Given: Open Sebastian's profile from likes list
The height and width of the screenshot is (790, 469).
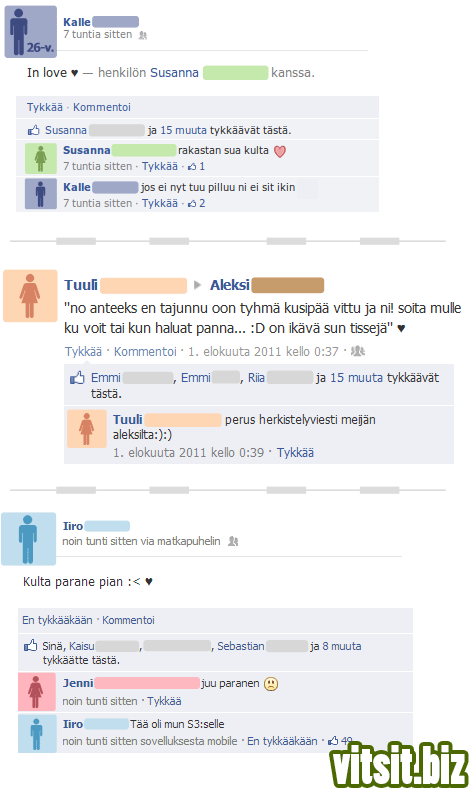Looking at the screenshot, I should pyautogui.click(x=241, y=646).
